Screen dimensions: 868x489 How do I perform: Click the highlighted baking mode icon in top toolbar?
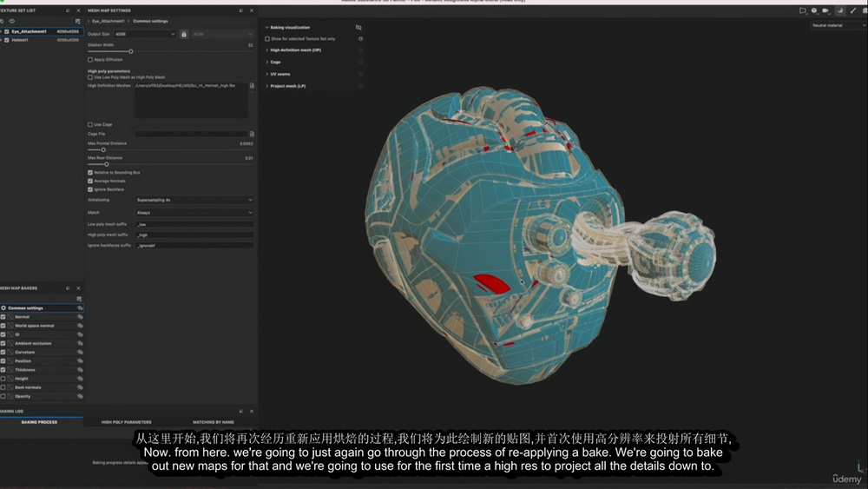pyautogui.click(x=839, y=10)
